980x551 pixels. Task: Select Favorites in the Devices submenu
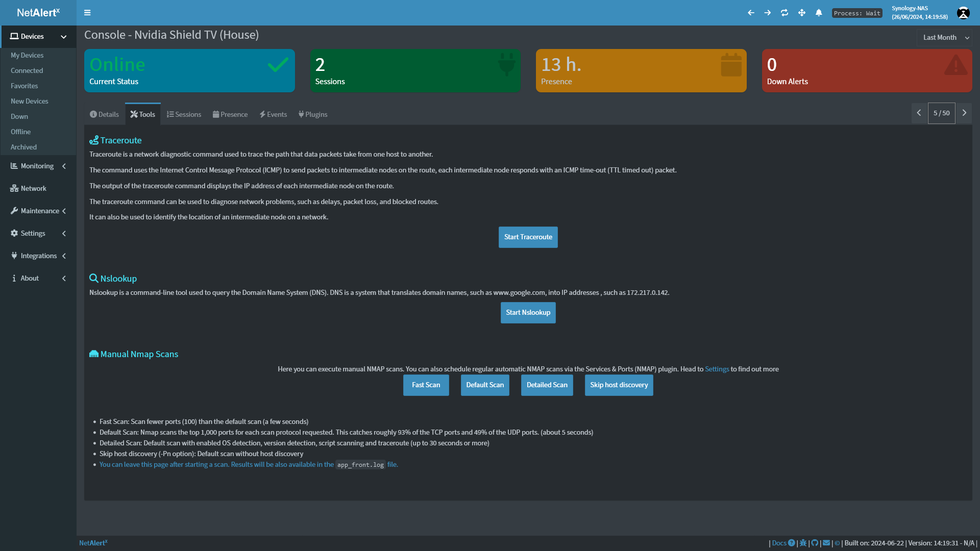(x=24, y=86)
